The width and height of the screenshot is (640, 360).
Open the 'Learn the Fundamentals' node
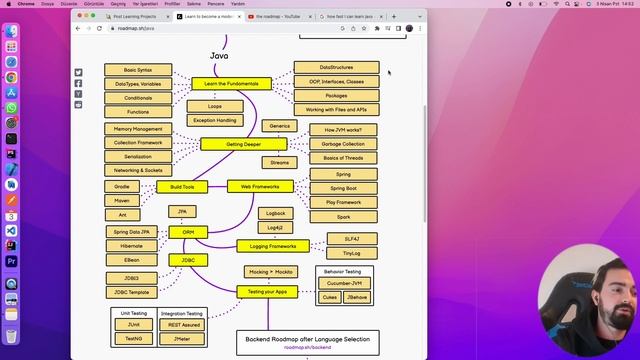coord(231,84)
